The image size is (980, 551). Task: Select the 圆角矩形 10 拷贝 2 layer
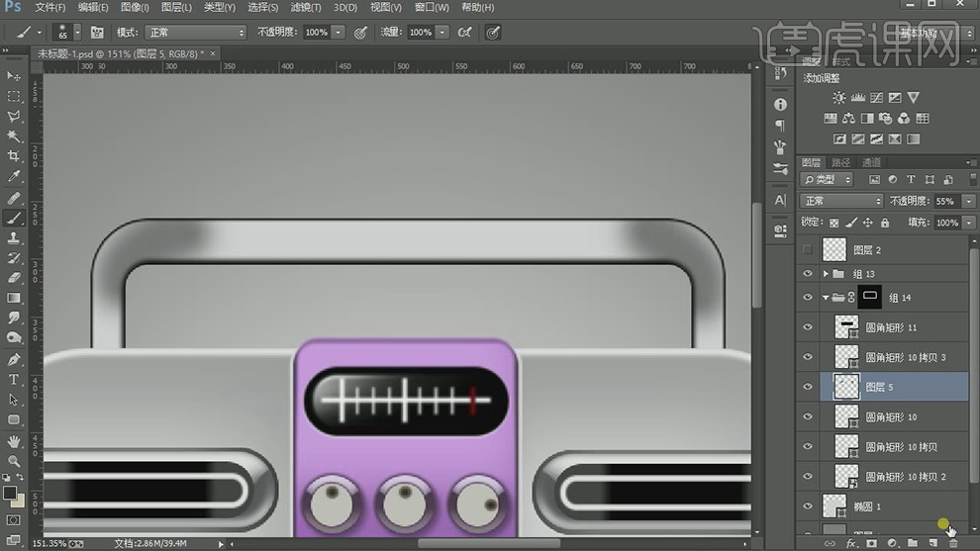pos(895,477)
